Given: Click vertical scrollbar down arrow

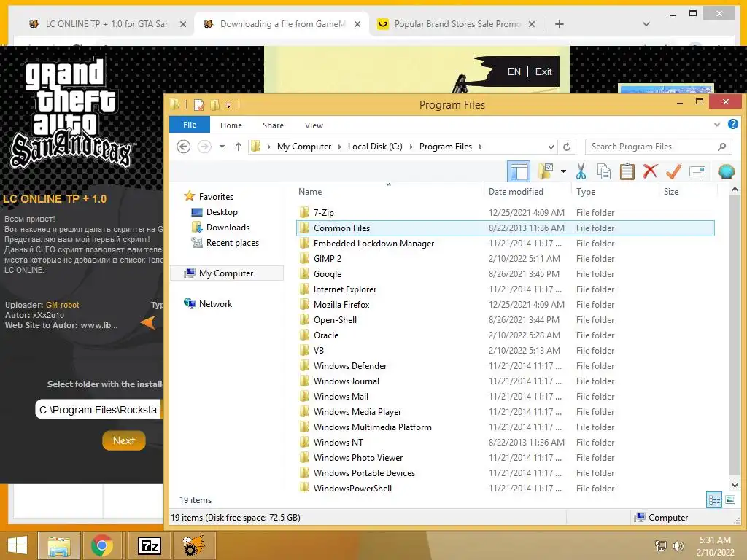Looking at the screenshot, I should pos(735,485).
